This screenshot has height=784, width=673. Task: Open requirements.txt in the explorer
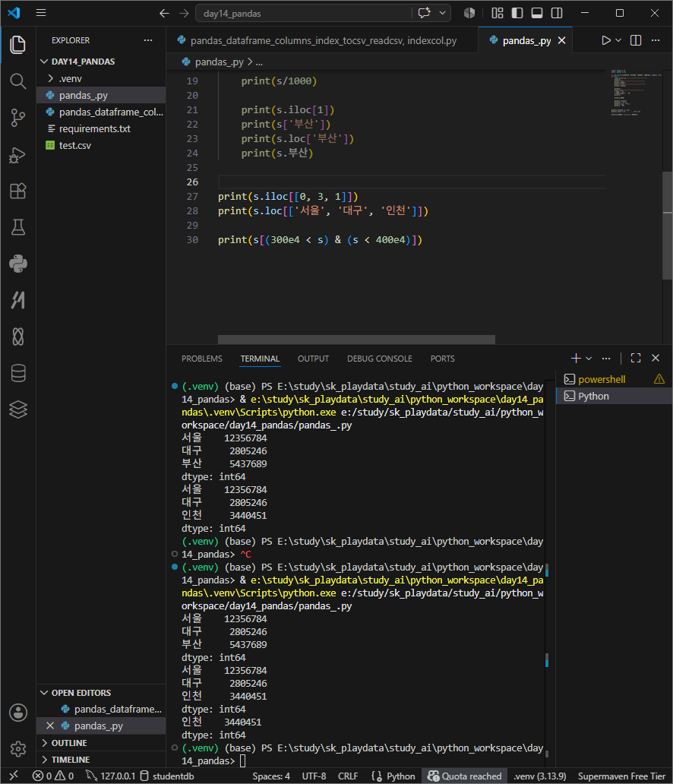100,128
